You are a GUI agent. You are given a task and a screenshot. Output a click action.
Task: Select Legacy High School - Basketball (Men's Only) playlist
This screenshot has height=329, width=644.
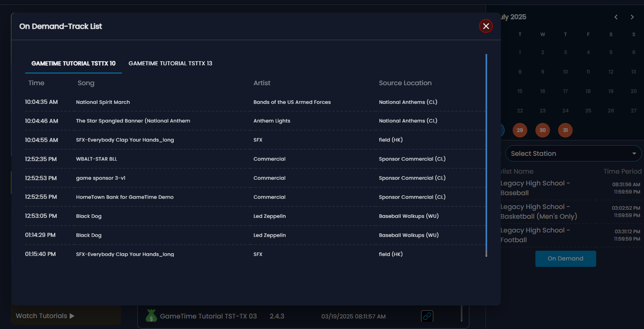click(539, 211)
